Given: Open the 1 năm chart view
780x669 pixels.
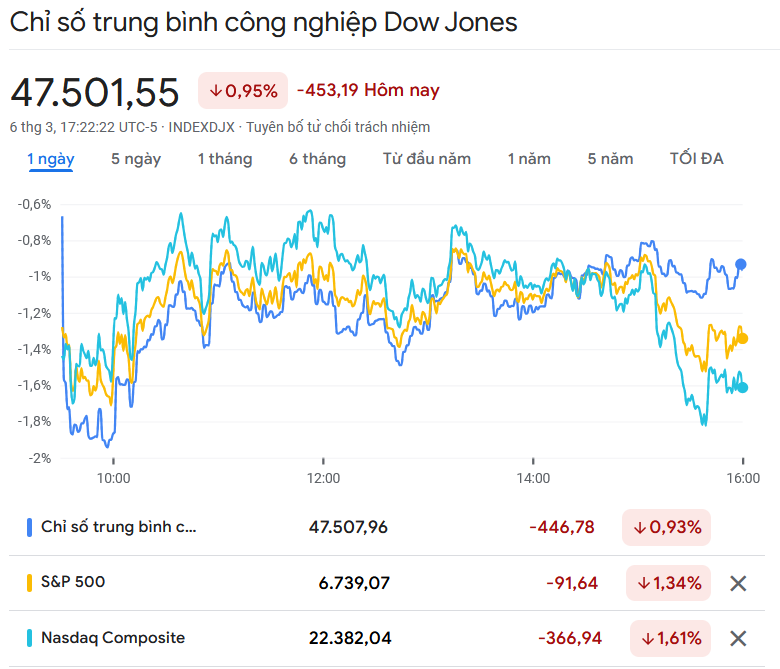Looking at the screenshot, I should click(528, 159).
